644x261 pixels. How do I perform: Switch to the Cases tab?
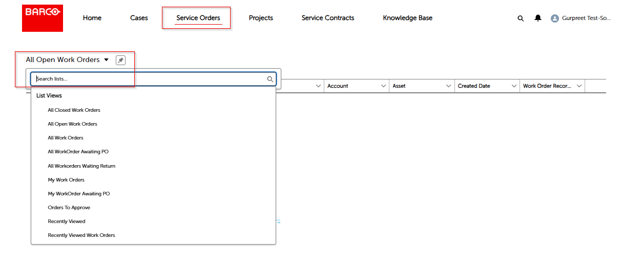click(139, 18)
